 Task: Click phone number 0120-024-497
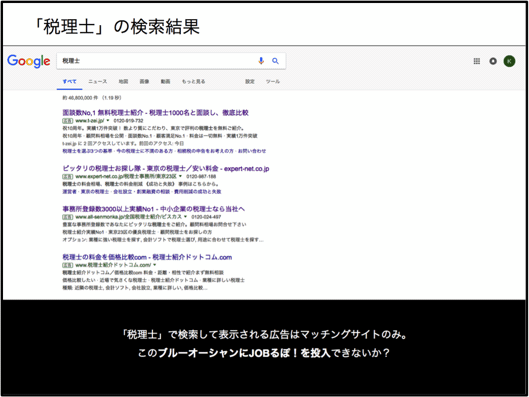coord(206,217)
